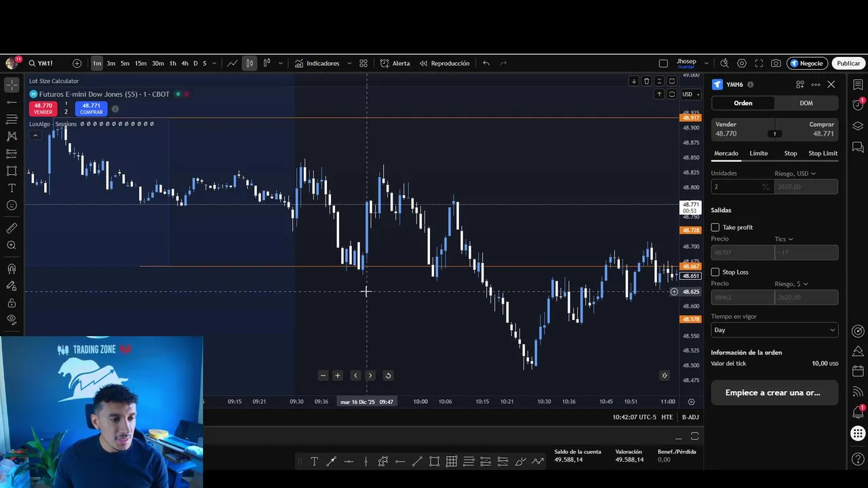Toggle B-ADJ back-adjustment in status bar
This screenshot has height=488, width=868.
(x=690, y=417)
